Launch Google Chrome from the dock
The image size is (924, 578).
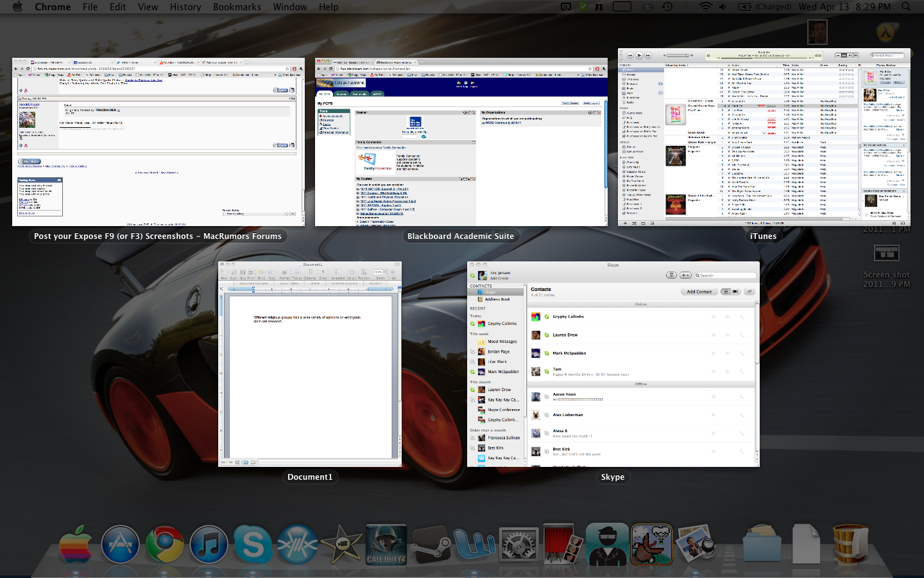point(164,545)
